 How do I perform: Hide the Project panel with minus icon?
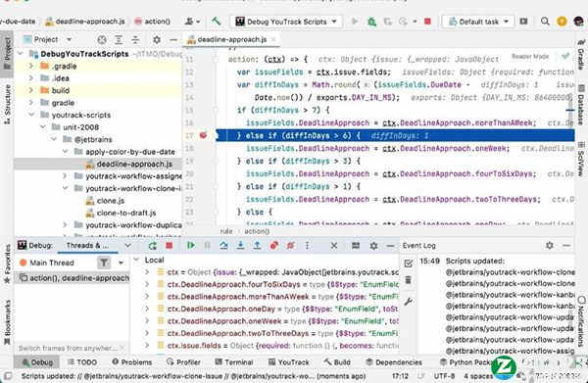[x=173, y=39]
